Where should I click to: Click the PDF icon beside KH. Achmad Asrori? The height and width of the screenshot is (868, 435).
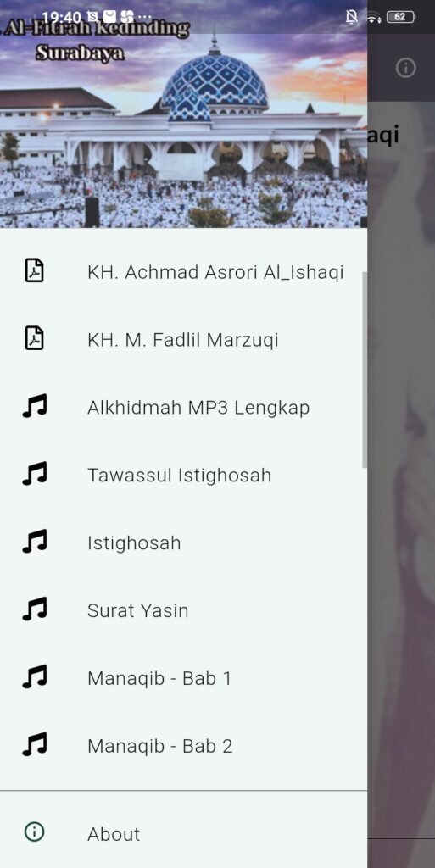coord(35,271)
